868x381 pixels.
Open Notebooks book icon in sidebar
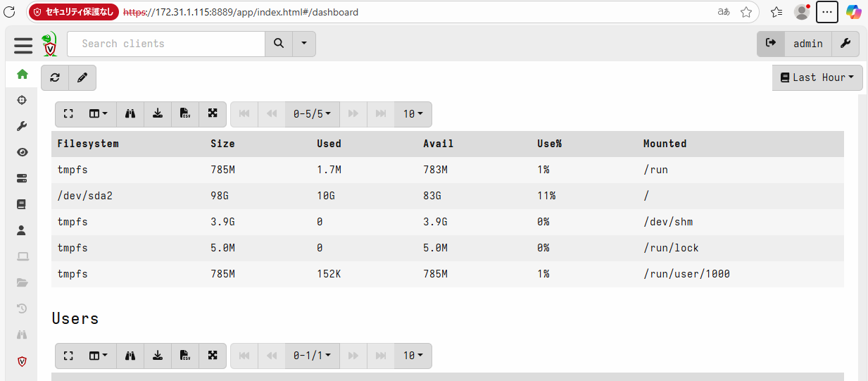(x=22, y=204)
